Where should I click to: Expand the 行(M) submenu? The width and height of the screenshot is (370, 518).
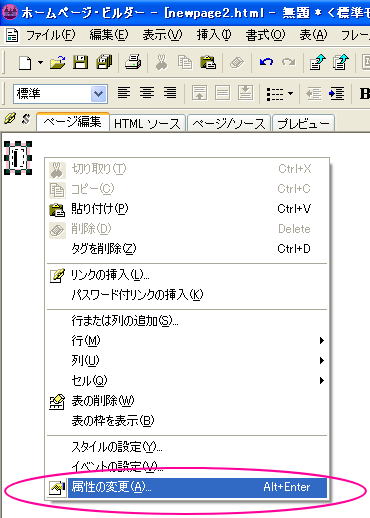pos(187,341)
